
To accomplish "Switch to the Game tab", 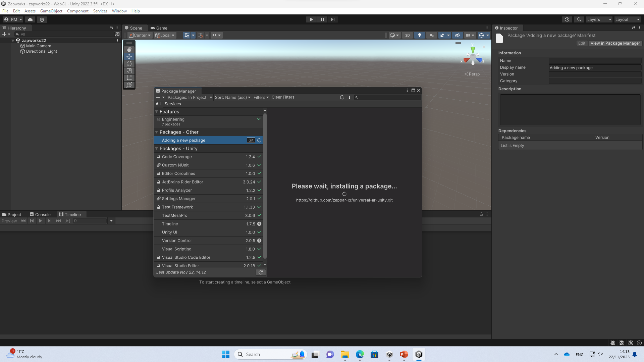I will (x=159, y=28).
